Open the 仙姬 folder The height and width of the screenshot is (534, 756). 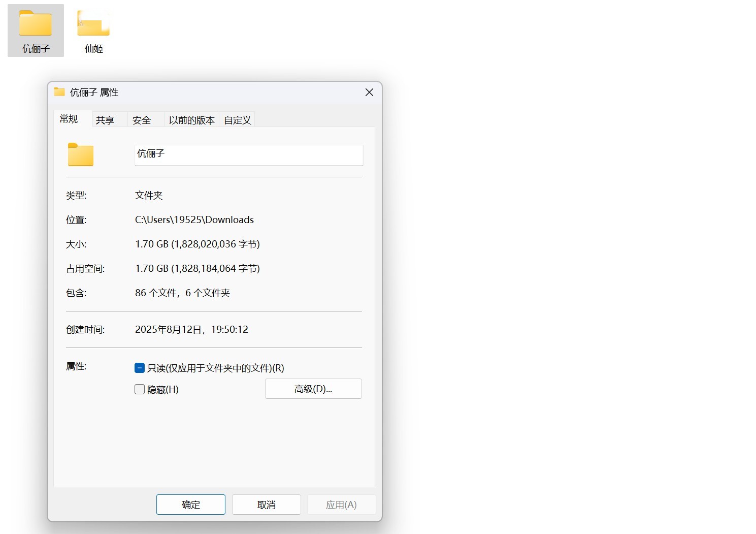point(92,23)
